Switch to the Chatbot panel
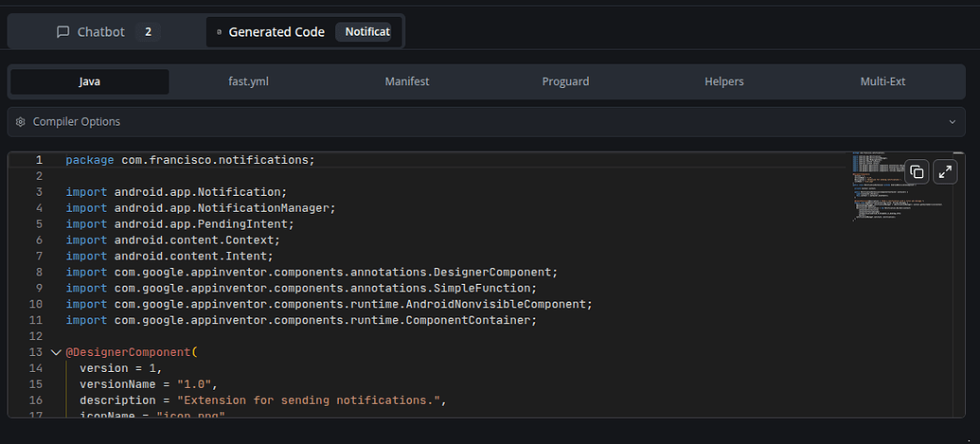The image size is (980, 444). coord(101,32)
